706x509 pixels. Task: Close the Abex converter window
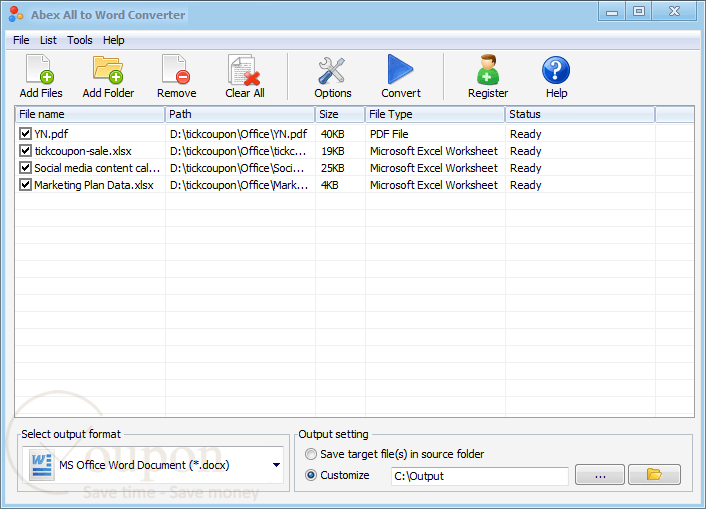point(674,12)
